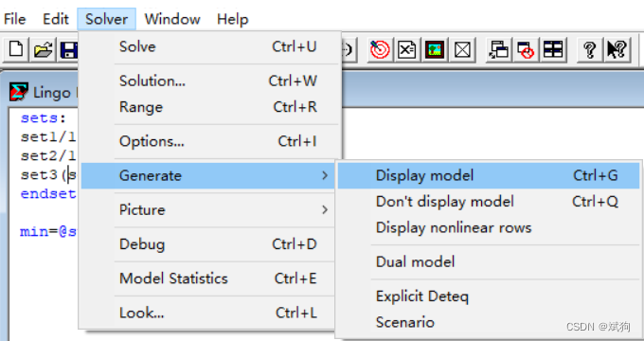644x341 pixels.
Task: Click the crossed box close-all icon
Action: (x=462, y=49)
